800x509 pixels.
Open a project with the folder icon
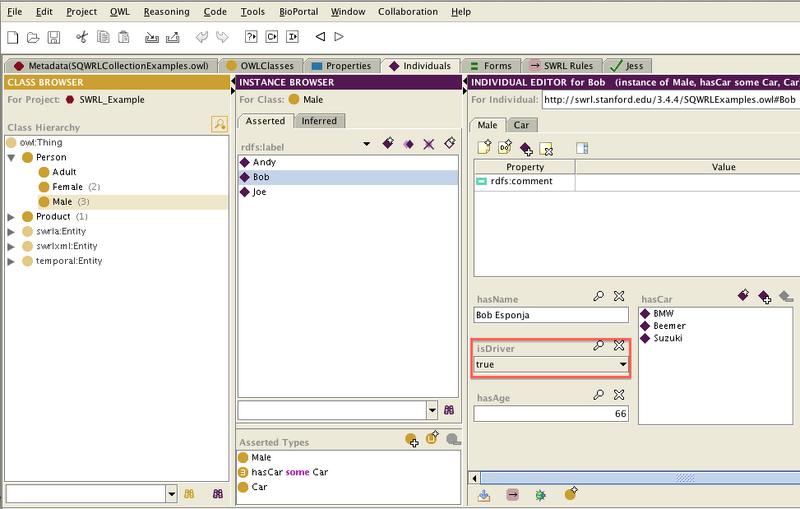coord(33,37)
